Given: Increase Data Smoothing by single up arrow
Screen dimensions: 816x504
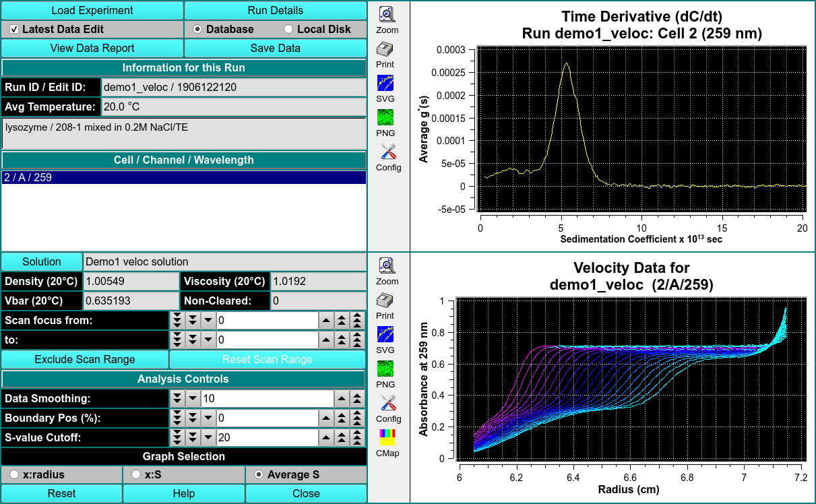Looking at the screenshot, I should click(342, 399).
